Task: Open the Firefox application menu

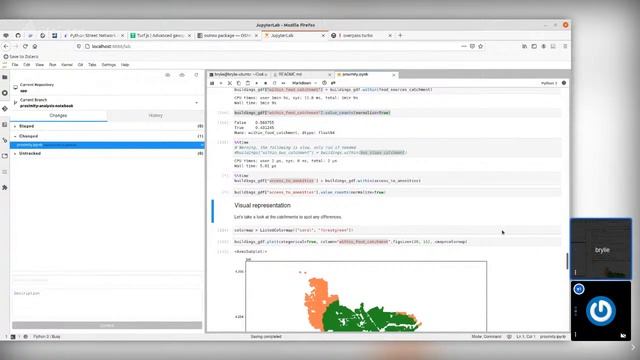Action: [565, 47]
